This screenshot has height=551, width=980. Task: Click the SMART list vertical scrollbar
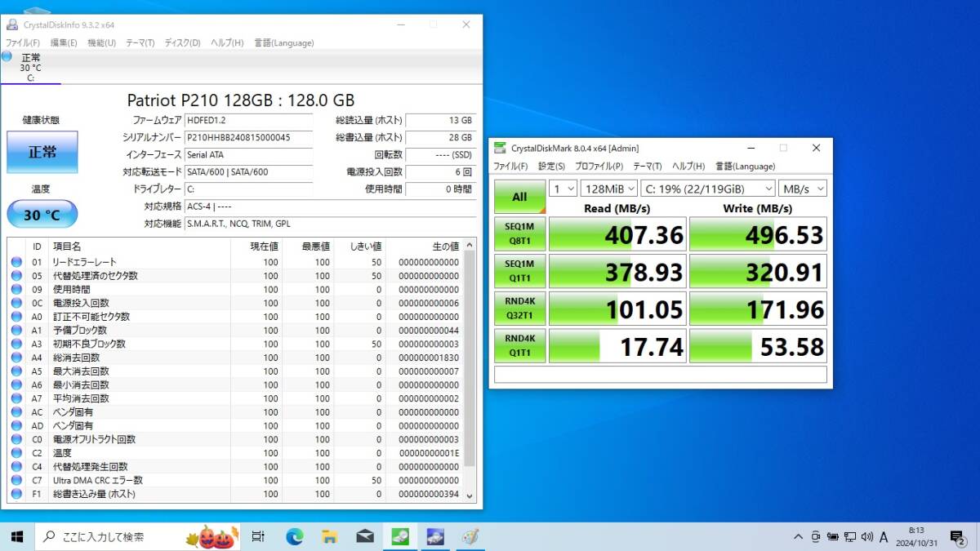[469, 369]
